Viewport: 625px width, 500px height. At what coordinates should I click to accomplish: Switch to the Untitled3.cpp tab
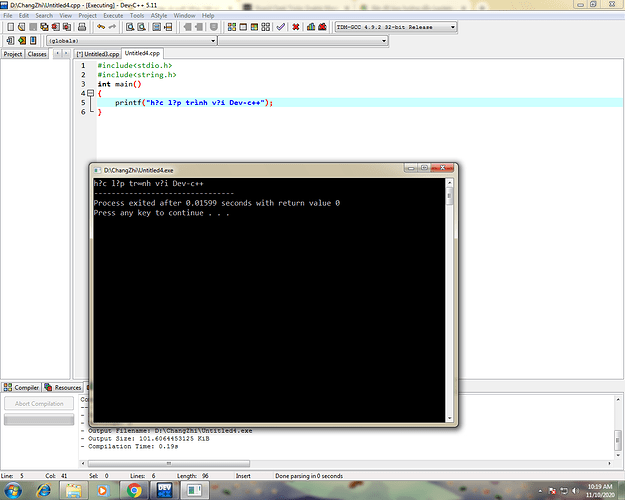pyautogui.click(x=98, y=54)
